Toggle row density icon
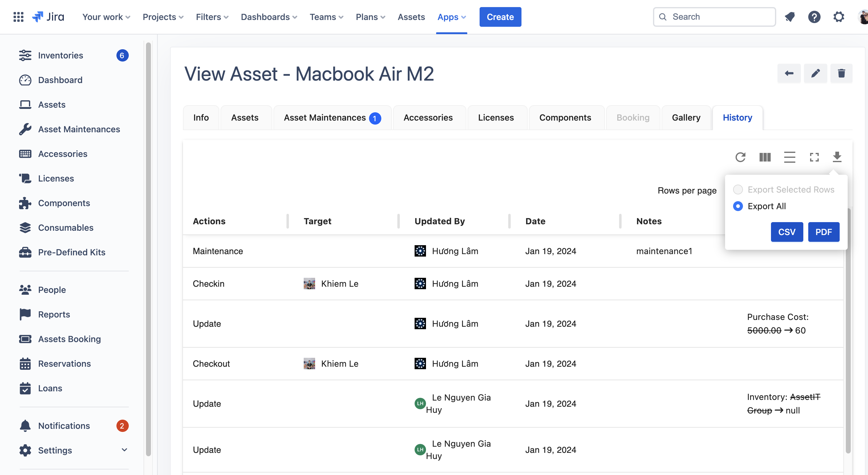Screen dimensions: 868x475 click(x=789, y=157)
